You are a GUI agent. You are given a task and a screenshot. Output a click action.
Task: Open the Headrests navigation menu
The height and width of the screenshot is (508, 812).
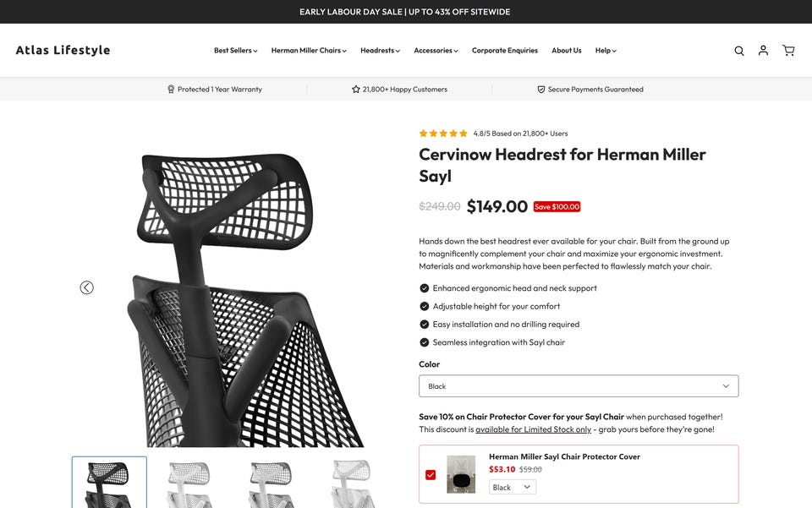380,51
